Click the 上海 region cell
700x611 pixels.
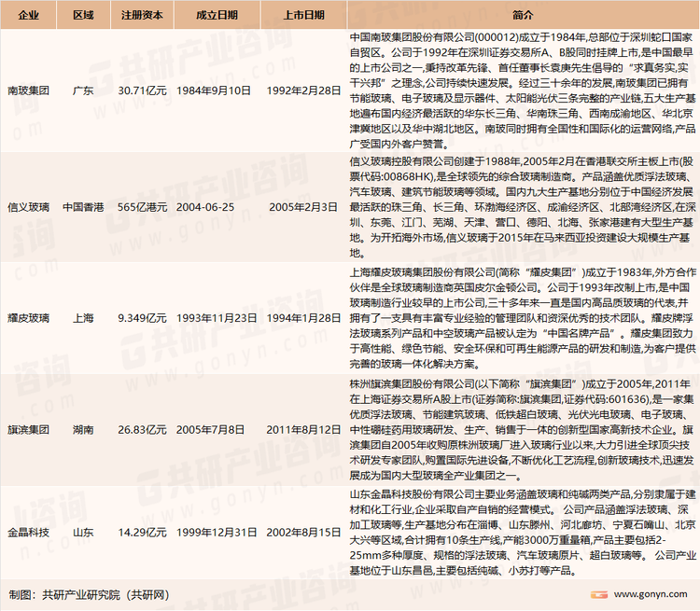tap(83, 318)
